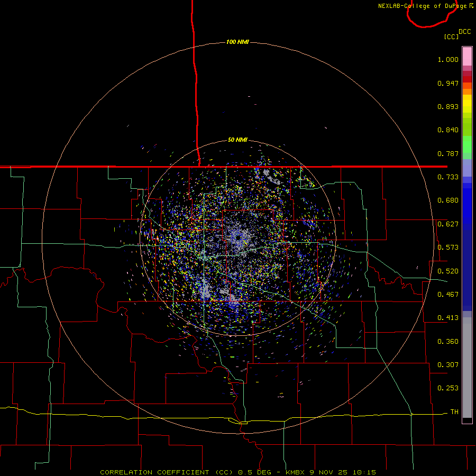Click the 50 NMI range ring label

tap(237, 140)
